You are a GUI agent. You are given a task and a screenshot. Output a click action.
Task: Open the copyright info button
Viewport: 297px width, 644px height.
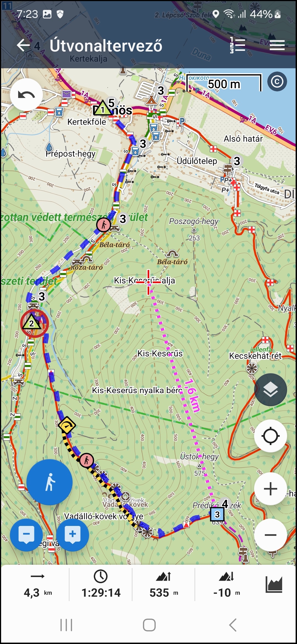click(x=277, y=81)
